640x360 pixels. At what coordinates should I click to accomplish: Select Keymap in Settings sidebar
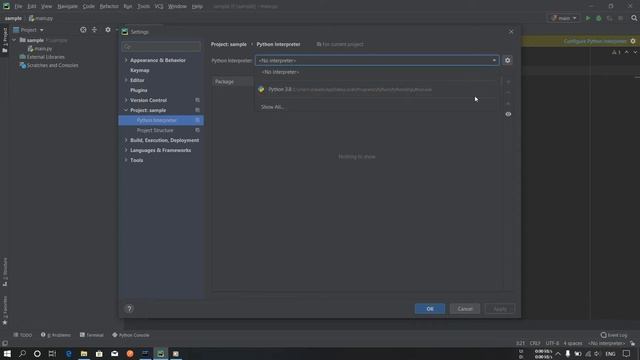140,70
